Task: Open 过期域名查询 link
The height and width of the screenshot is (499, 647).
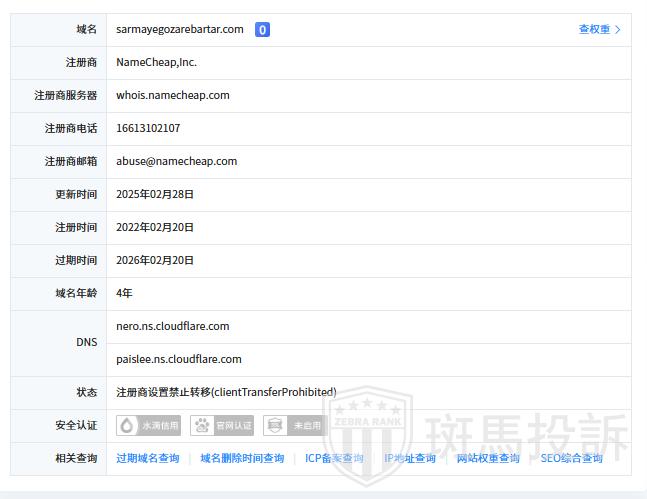Action: [x=148, y=458]
